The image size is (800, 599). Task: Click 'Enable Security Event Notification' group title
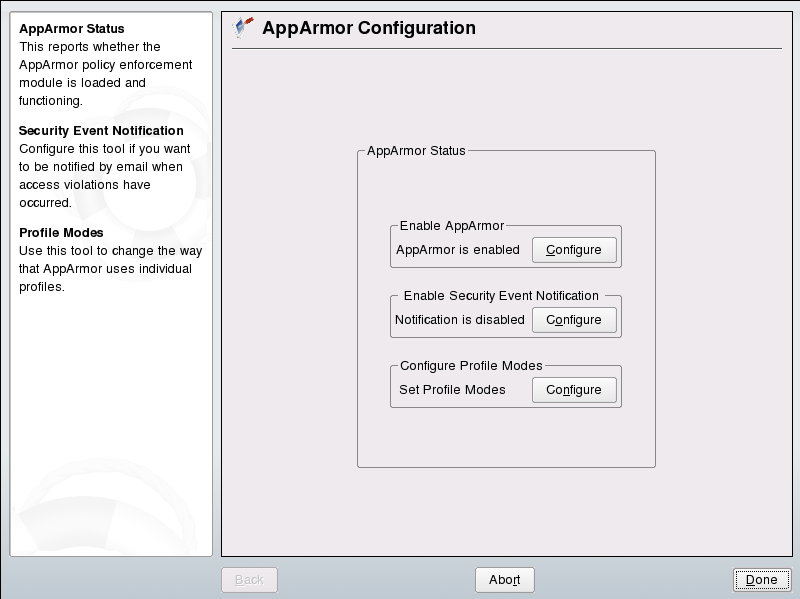click(x=501, y=296)
